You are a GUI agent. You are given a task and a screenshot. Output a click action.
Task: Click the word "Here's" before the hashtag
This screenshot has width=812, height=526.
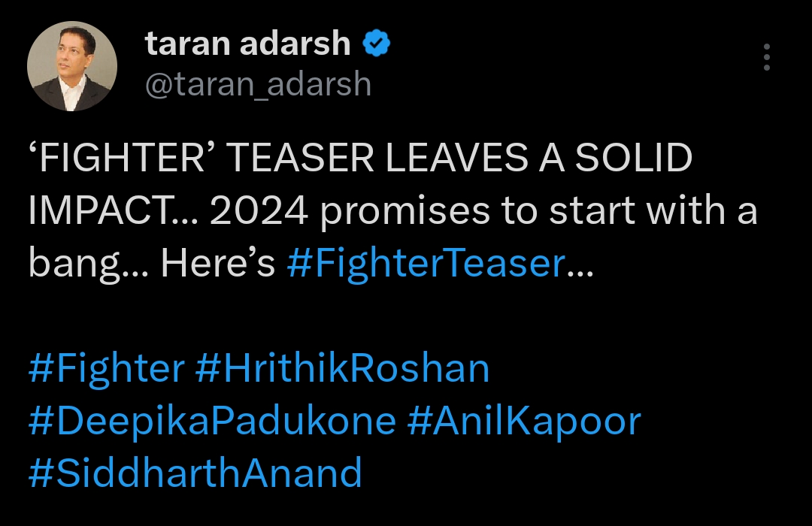[218, 265]
